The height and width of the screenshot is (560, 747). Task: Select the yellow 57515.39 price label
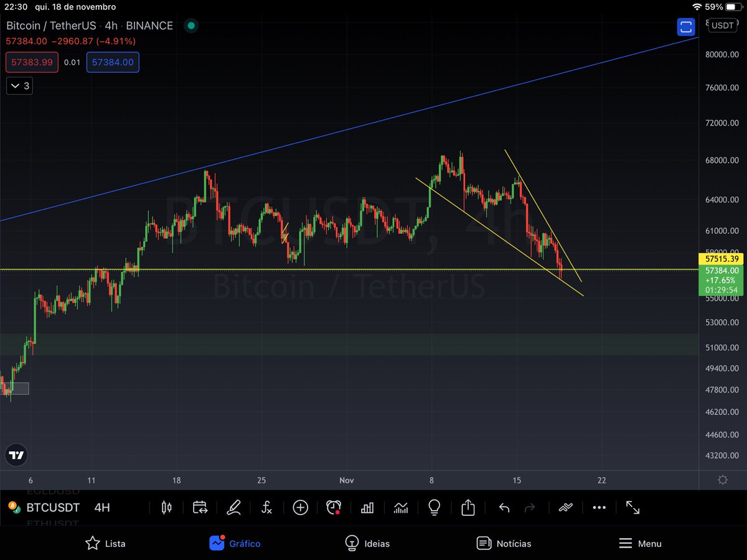(x=722, y=259)
